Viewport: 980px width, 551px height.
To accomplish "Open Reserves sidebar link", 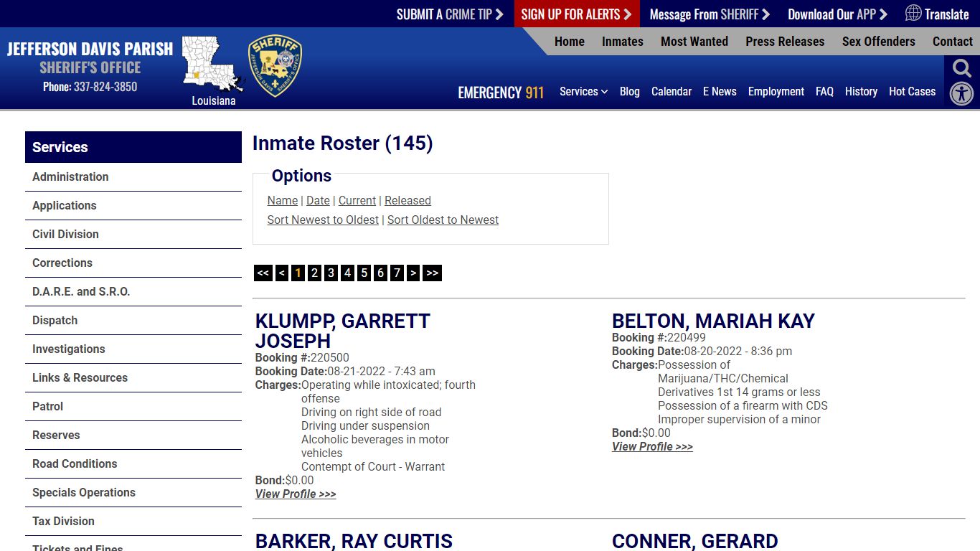I will 133,435.
